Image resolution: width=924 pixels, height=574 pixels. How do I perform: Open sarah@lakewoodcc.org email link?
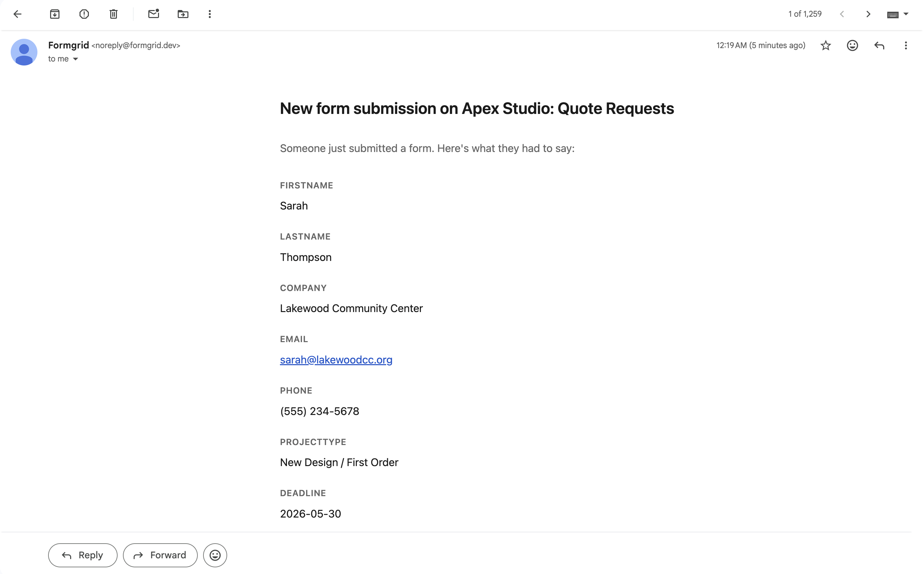[x=336, y=360]
